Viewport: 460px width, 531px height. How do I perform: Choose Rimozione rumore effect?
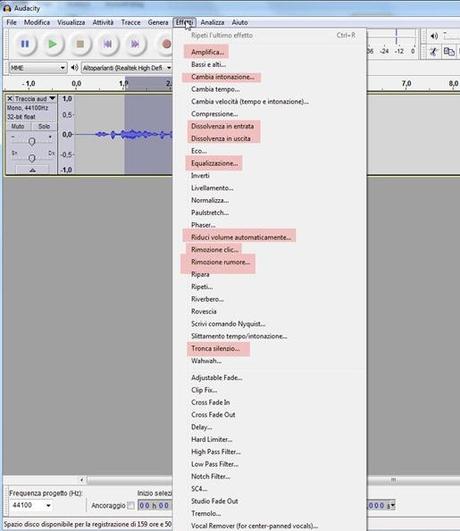click(x=221, y=262)
